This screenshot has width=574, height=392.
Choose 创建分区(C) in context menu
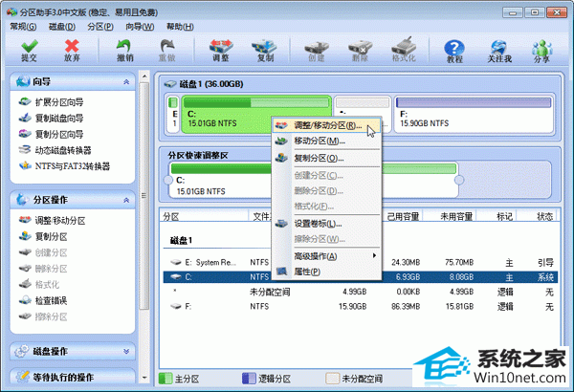[326, 175]
